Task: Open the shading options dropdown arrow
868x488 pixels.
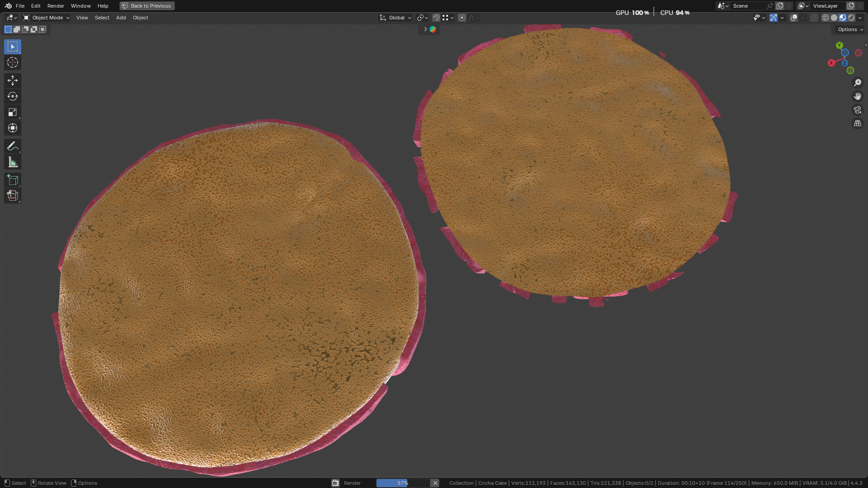Action: click(860, 18)
